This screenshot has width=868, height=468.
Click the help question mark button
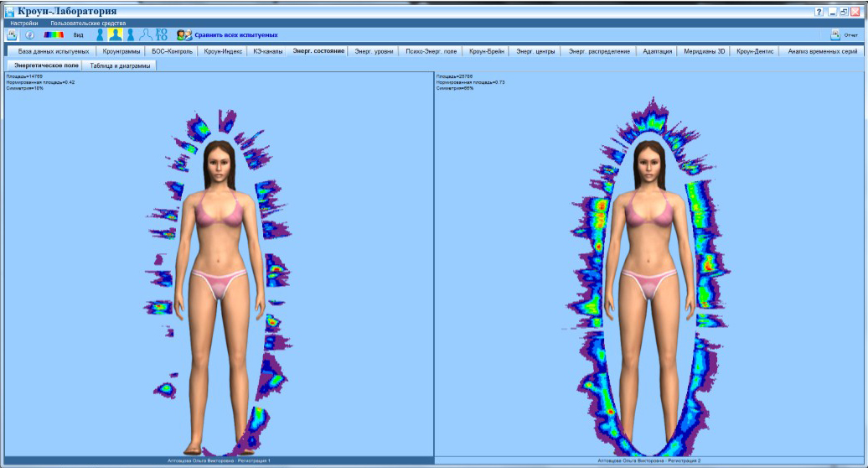(x=819, y=11)
